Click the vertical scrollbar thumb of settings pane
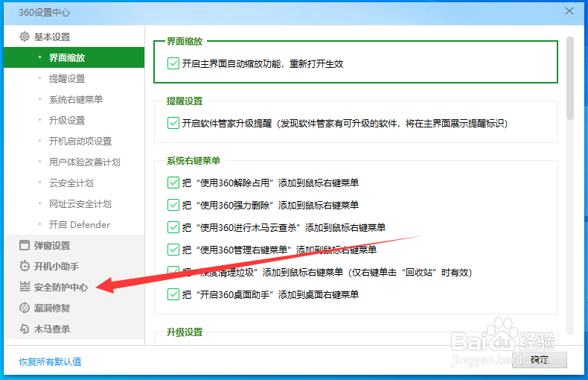588x380 pixels. click(570, 78)
